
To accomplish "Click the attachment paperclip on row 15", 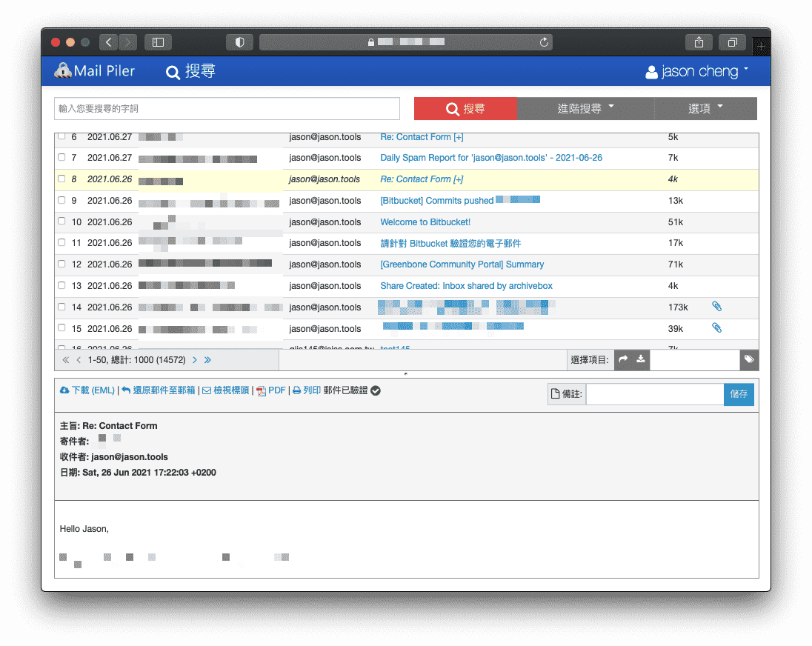I will click(x=716, y=327).
